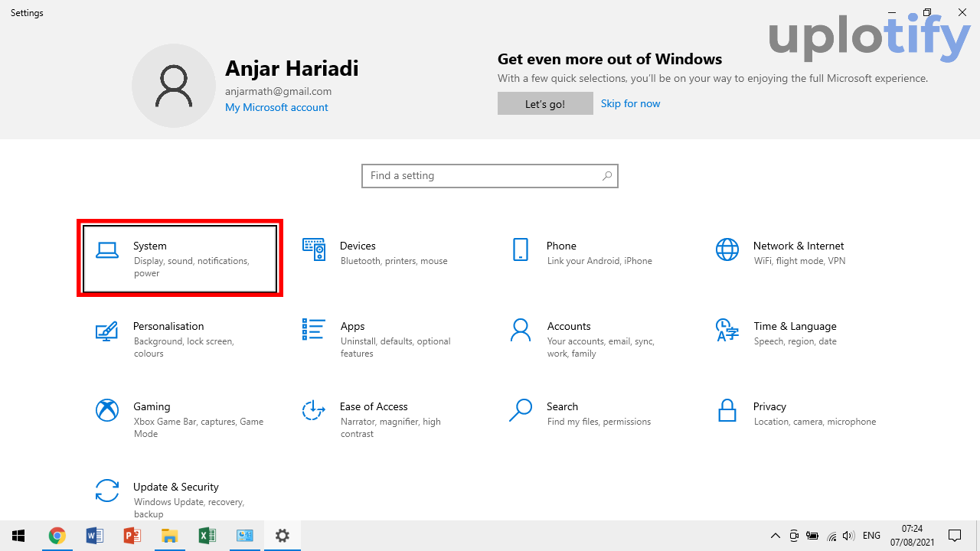Open the taskbar app next to Excel
The height and width of the screenshot is (551, 980).
tap(245, 536)
